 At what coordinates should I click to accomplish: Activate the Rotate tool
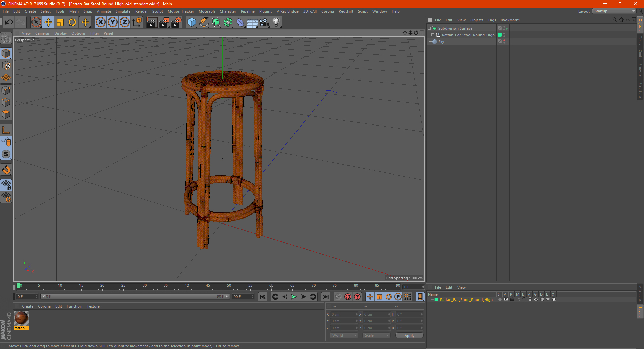click(x=72, y=22)
